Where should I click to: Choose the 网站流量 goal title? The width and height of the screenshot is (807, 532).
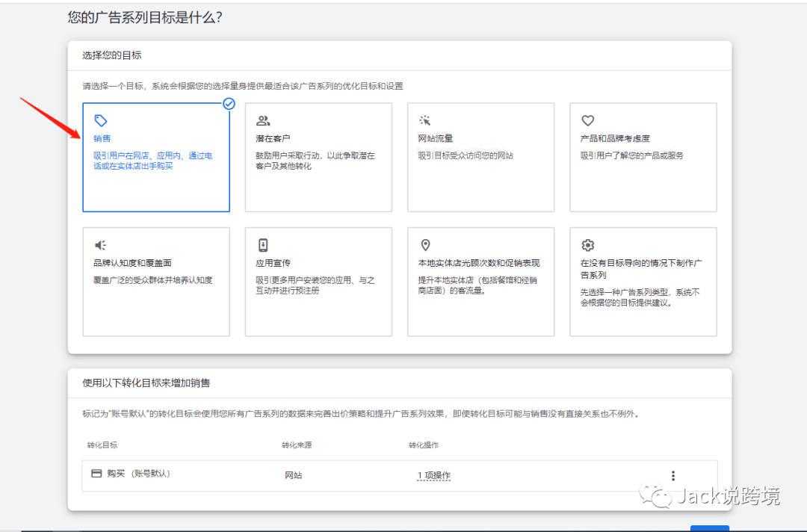(x=436, y=138)
